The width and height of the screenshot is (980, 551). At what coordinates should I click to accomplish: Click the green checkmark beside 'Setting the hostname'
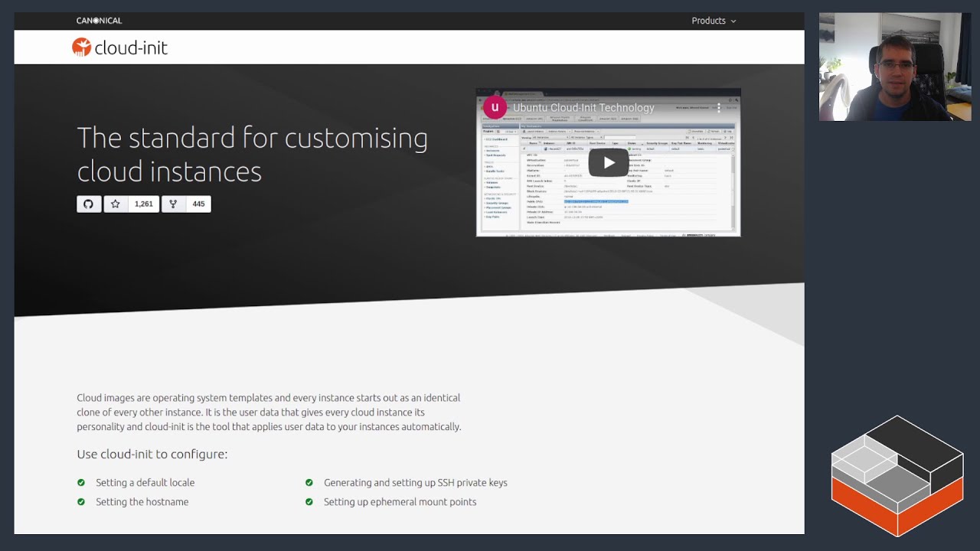81,502
